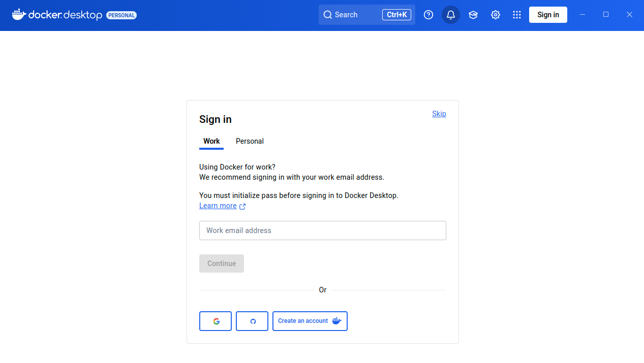The image size is (644, 363).
Task: Maximize the Docker Desktop window
Action: [606, 15]
